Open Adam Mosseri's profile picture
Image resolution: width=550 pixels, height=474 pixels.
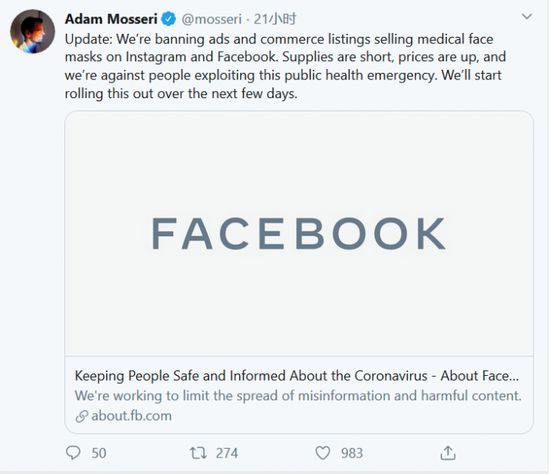pos(32,31)
